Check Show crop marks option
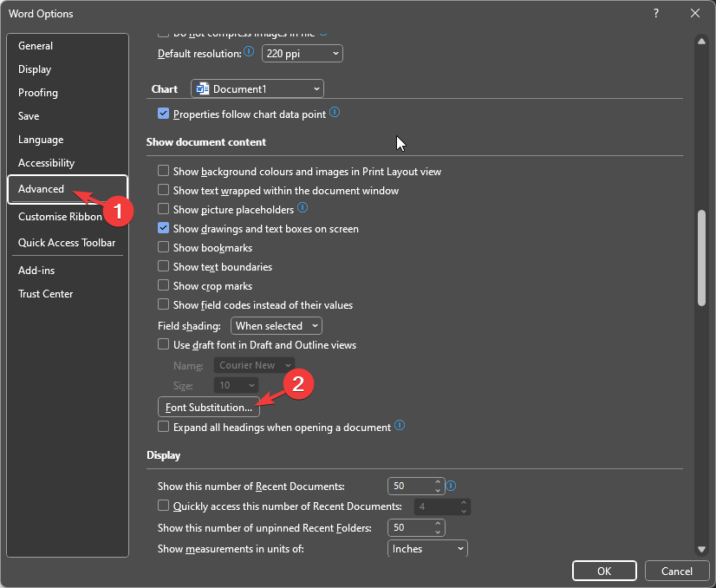The height and width of the screenshot is (588, 716). [x=164, y=285]
